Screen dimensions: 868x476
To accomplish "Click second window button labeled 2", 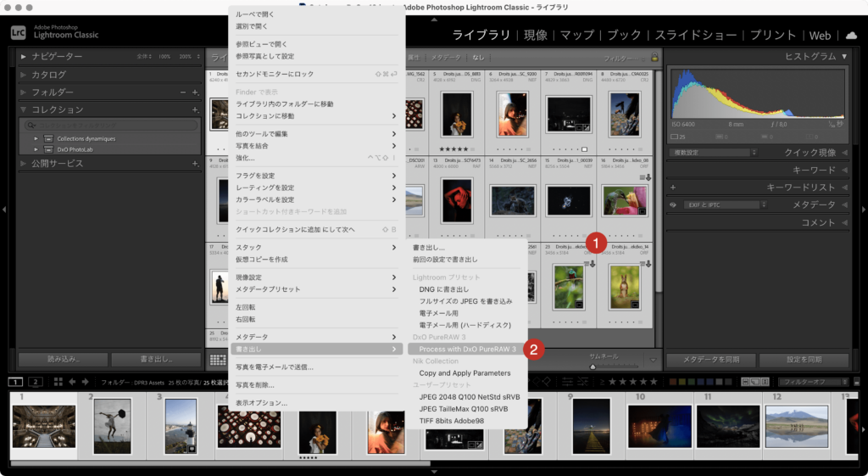I will pos(36,382).
